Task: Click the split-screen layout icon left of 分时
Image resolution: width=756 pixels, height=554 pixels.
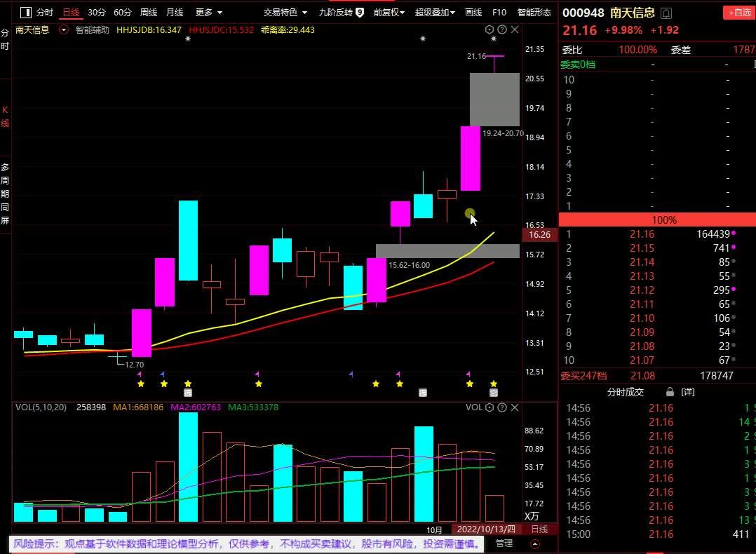Action: click(25, 13)
